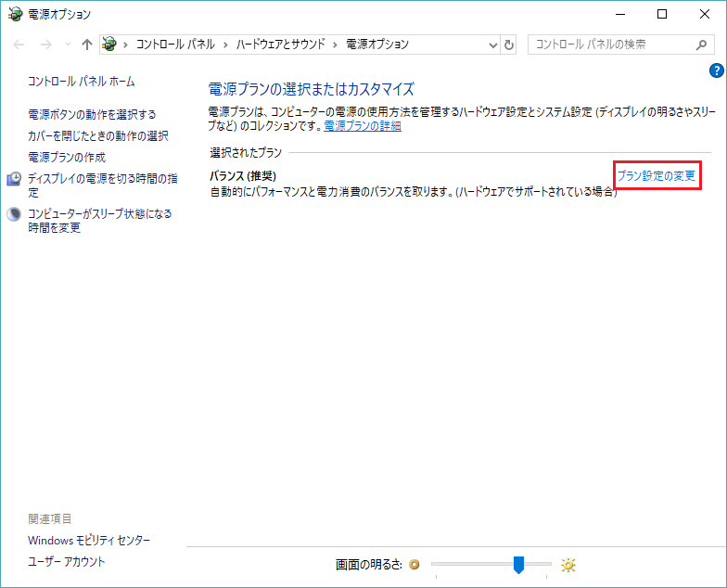This screenshot has height=588, width=727.
Task: Select ハードウェアとサウンド in address bar
Action: [x=279, y=45]
